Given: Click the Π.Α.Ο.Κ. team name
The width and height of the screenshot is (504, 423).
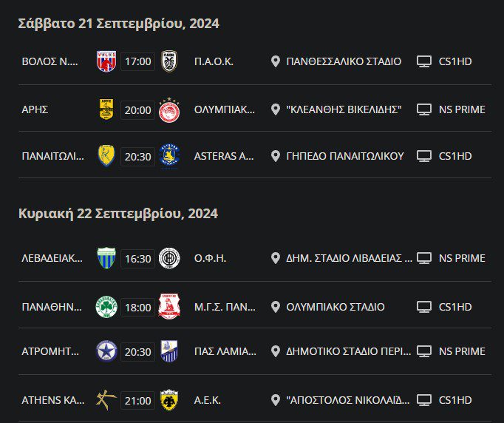Looking at the screenshot, I should 214,61.
